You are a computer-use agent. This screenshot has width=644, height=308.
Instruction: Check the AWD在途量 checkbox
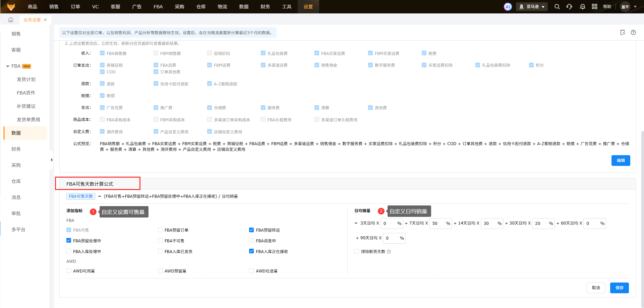click(251, 271)
